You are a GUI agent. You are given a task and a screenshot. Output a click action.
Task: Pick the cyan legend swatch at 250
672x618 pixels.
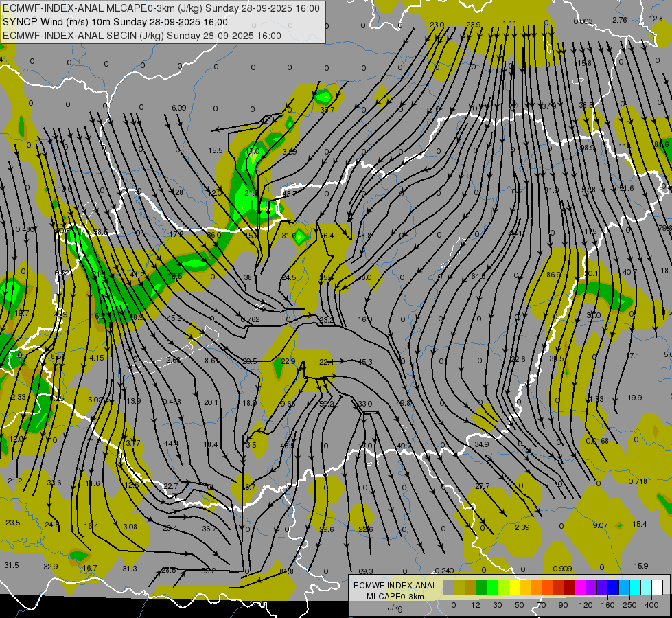(635, 588)
